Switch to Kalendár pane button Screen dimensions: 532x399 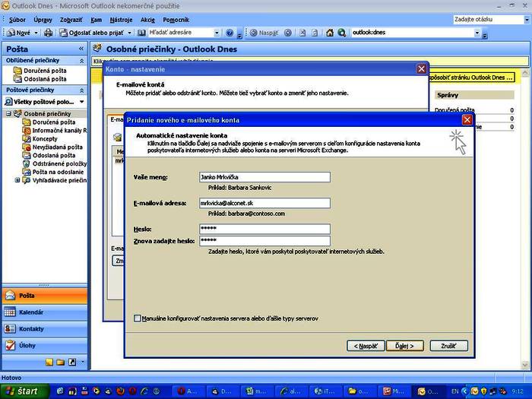click(x=45, y=312)
